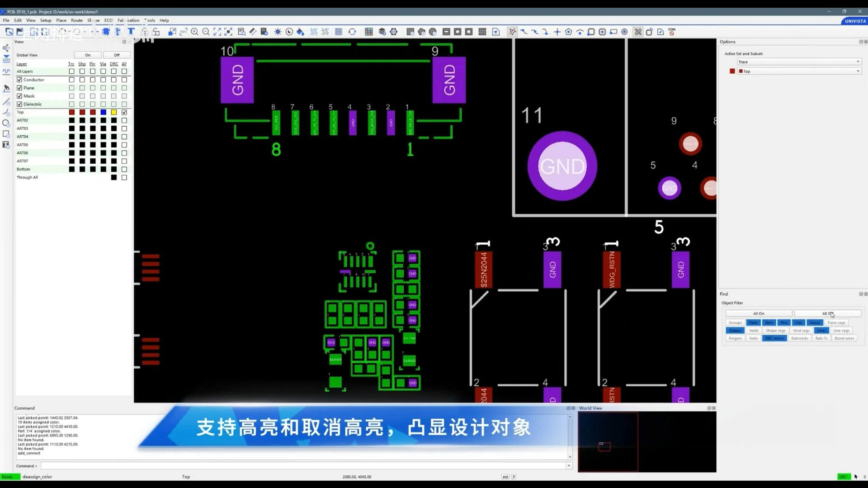
Task: Activate the Text placement tool
Action: pos(131,32)
